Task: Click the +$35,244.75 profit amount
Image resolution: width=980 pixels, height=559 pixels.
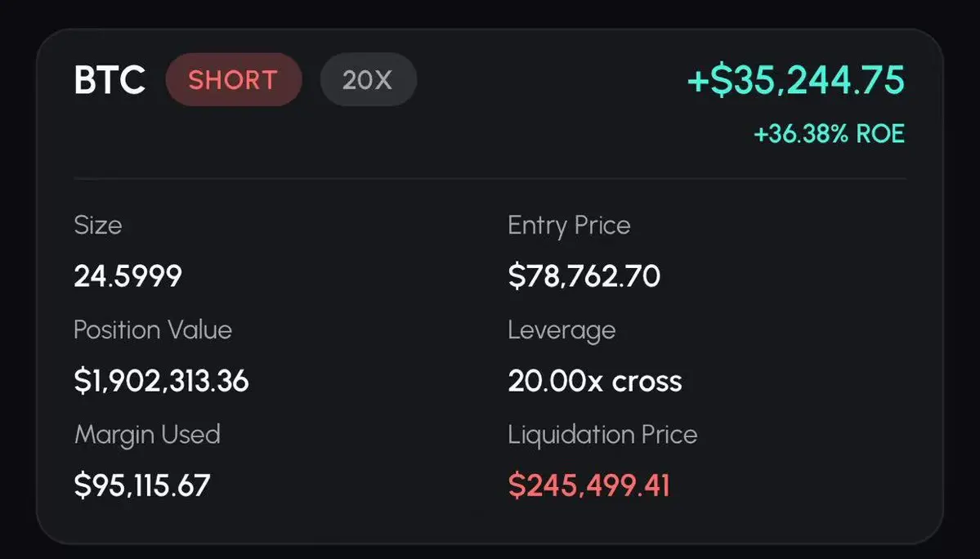Action: (x=796, y=81)
